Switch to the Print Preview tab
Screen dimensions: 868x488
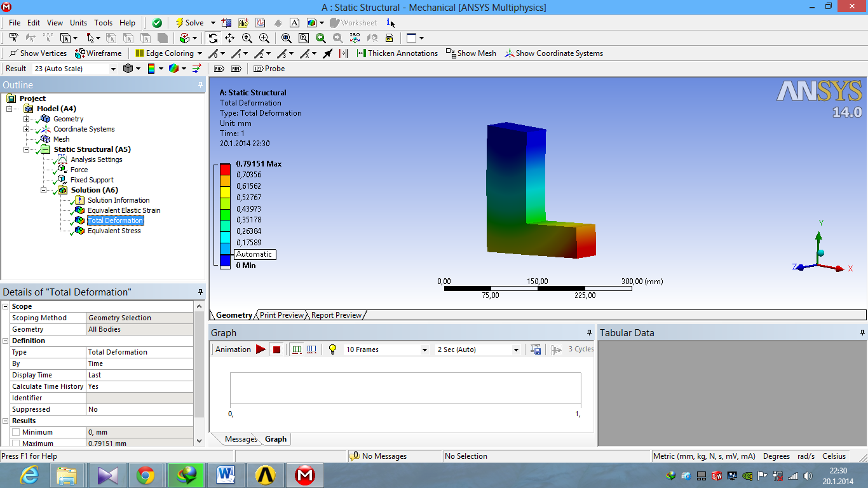281,315
